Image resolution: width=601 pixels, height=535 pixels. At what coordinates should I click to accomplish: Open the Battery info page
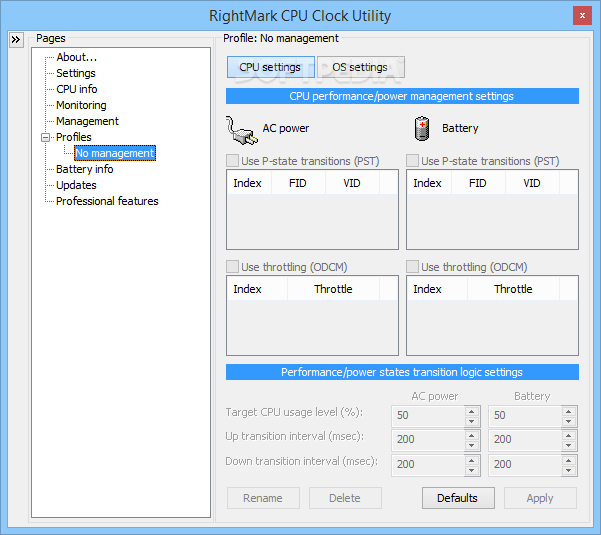click(84, 169)
